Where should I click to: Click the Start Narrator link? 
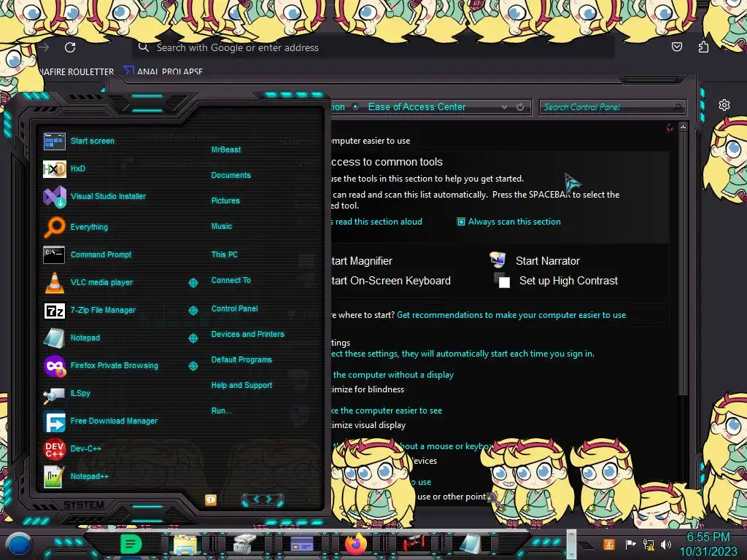547,261
